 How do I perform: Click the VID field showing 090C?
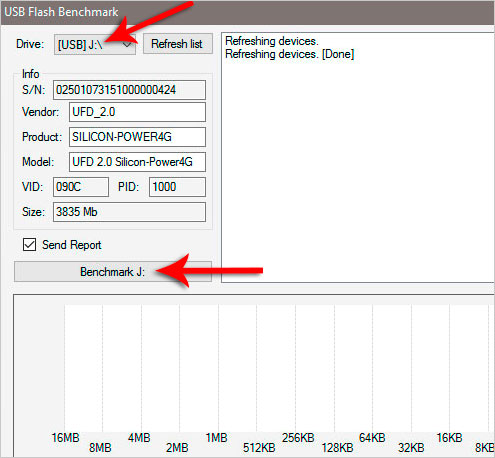click(x=81, y=187)
